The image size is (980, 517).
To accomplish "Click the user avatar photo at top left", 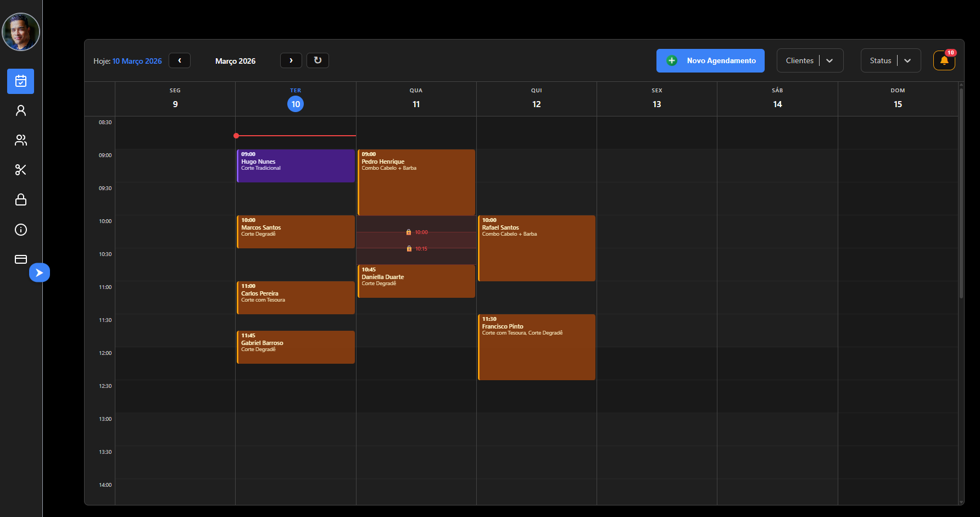I will [x=20, y=32].
